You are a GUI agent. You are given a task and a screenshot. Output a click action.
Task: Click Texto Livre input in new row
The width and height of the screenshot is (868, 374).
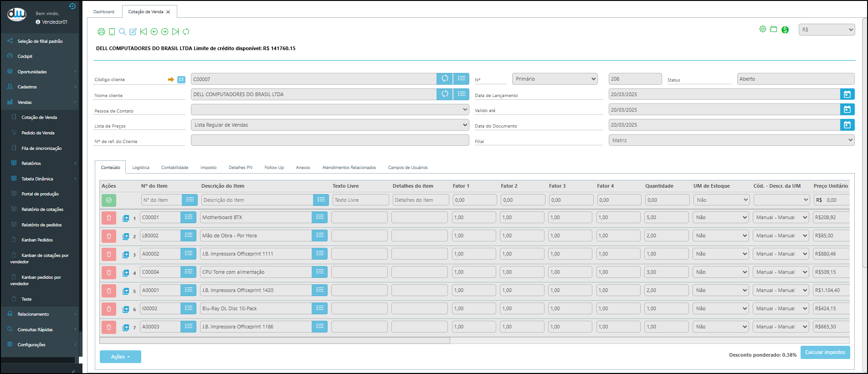[x=360, y=200]
